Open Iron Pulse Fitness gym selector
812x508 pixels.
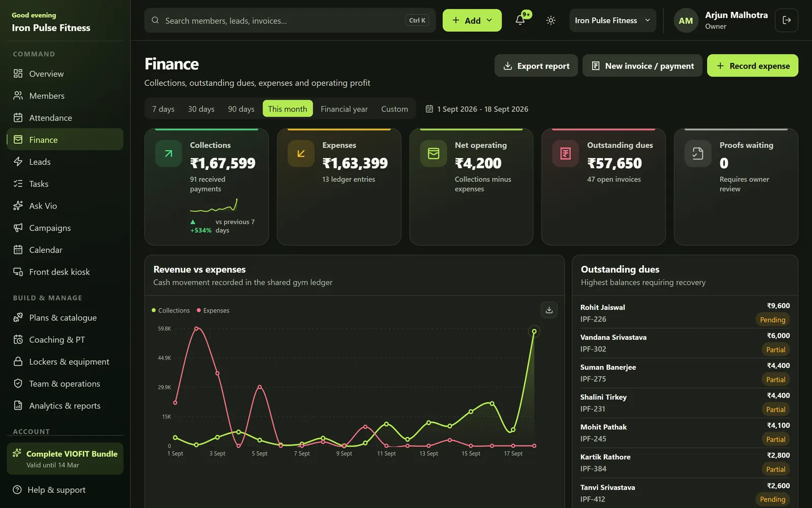click(x=613, y=20)
